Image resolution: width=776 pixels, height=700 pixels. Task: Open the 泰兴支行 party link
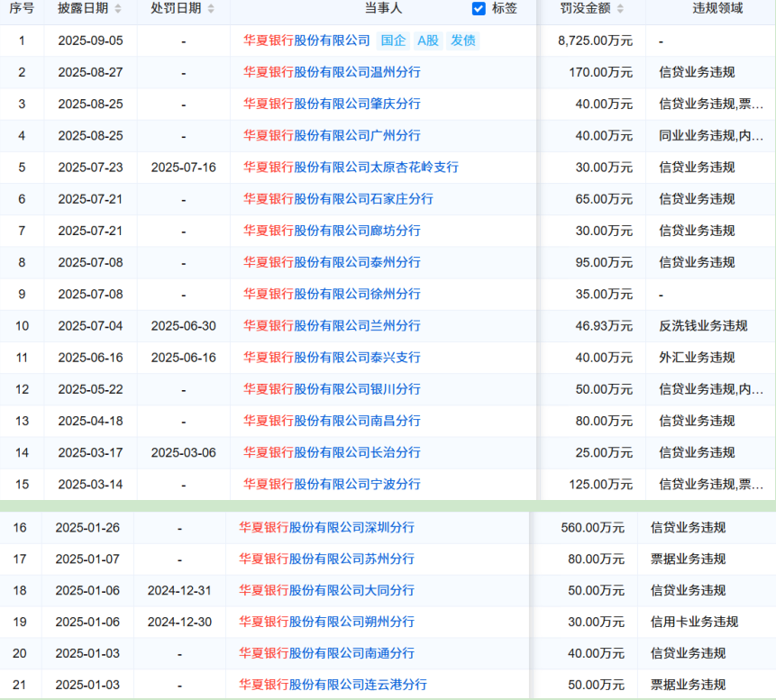point(332,357)
